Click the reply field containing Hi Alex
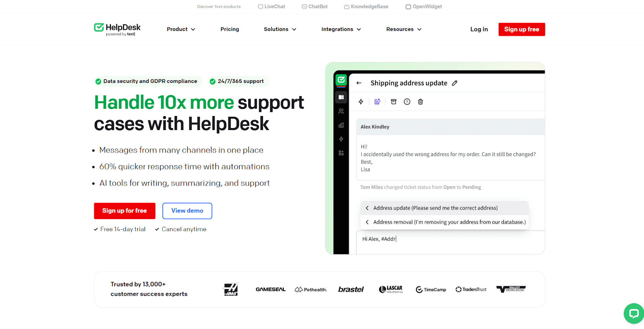Viewport: 644px width, 329px height. click(x=450, y=242)
